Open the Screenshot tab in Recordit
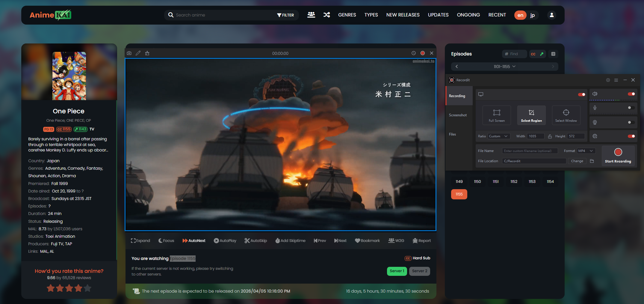 (x=459, y=115)
